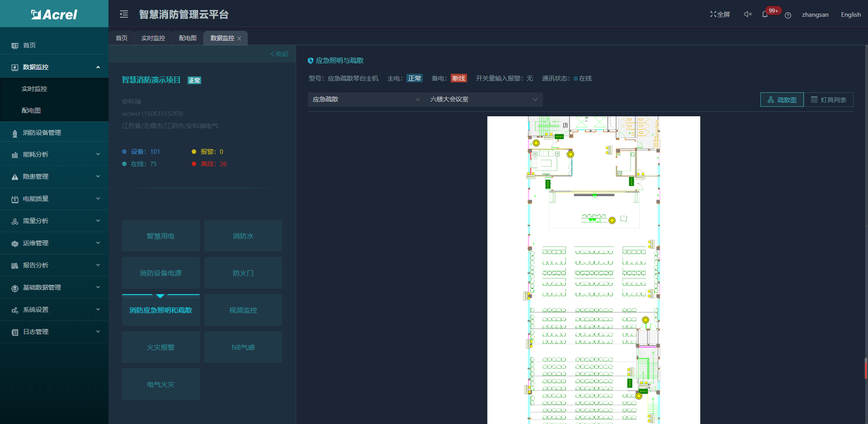Image resolution: width=868 pixels, height=424 pixels.
Task: Click the evacuation floor plan image
Action: coord(594,270)
